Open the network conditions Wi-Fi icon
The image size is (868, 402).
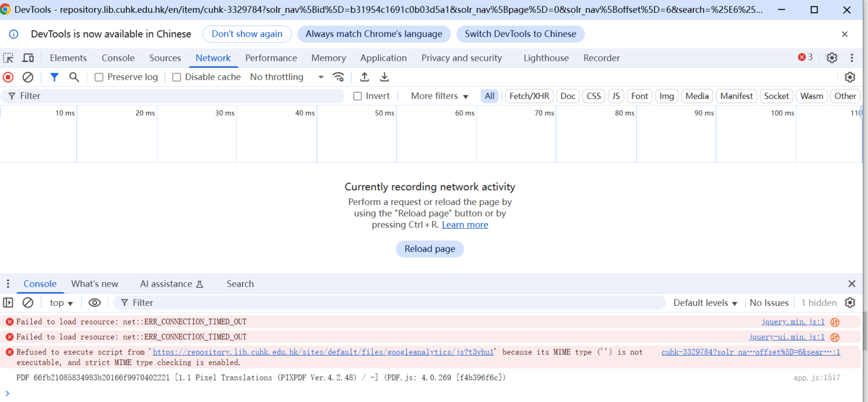pyautogui.click(x=339, y=77)
